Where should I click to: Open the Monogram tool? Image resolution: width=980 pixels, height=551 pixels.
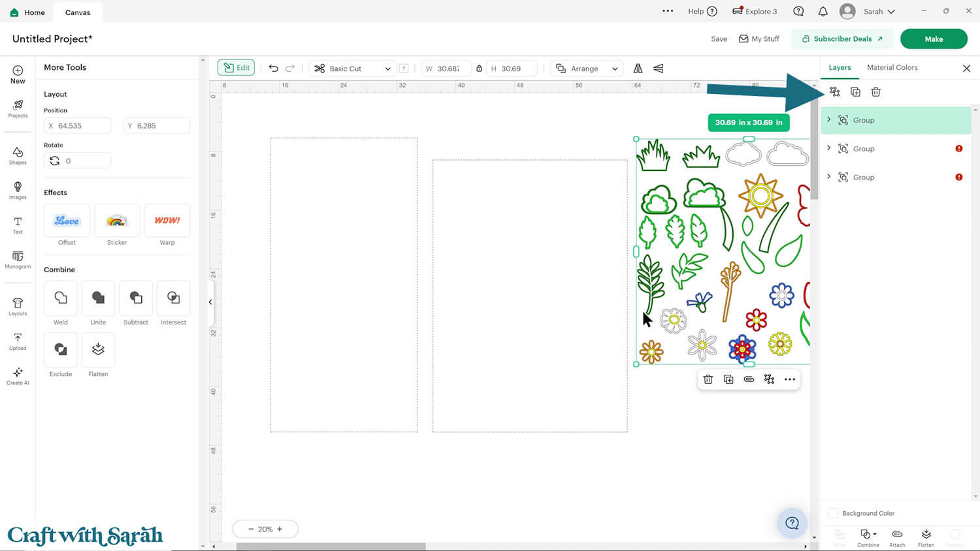point(18,259)
